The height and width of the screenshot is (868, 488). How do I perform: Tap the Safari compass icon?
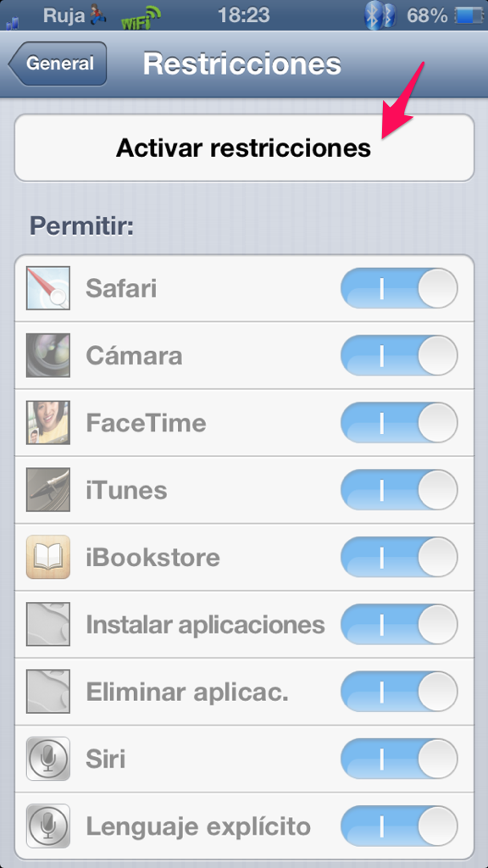coord(48,288)
